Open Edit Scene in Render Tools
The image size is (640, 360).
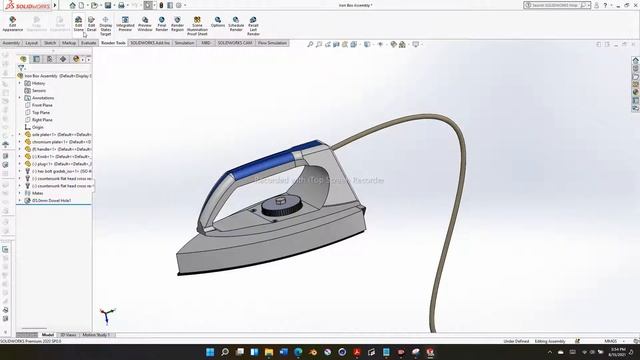pos(78,24)
